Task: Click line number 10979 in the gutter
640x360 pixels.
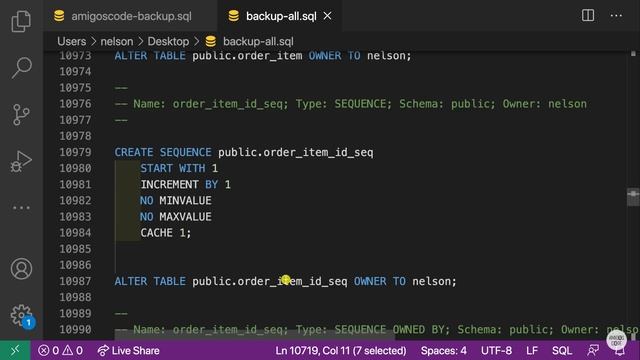Action: click(x=75, y=152)
